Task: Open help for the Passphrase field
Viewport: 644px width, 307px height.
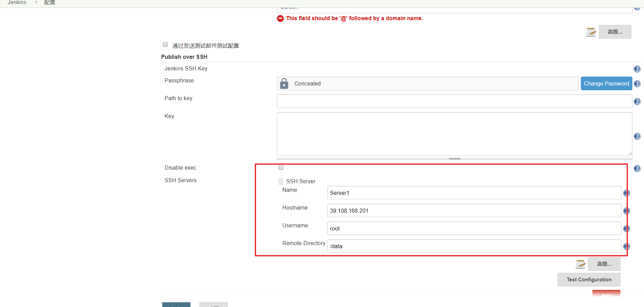Action: click(x=637, y=84)
